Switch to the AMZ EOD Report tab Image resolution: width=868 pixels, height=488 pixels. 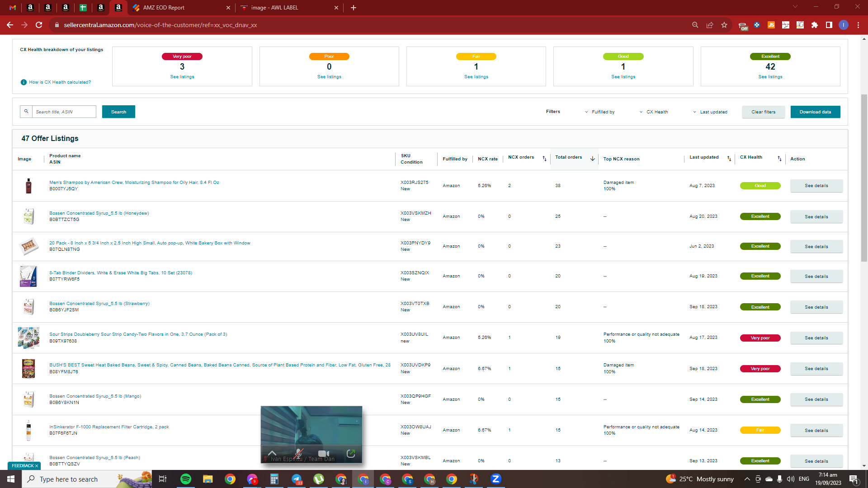click(181, 8)
